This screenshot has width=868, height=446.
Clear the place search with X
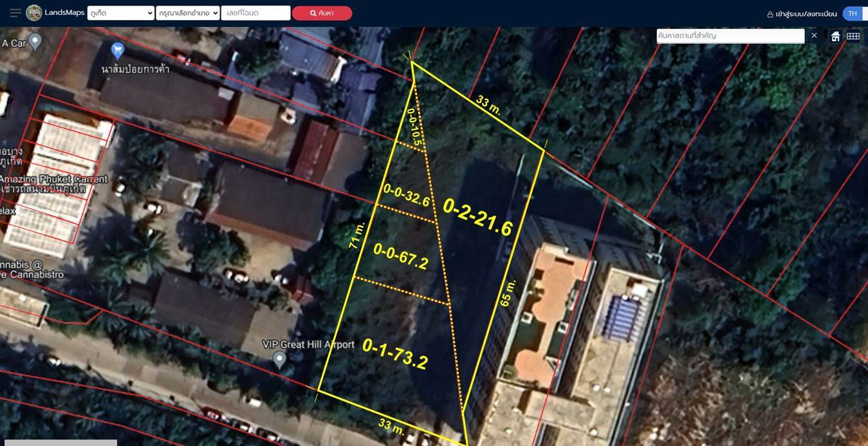[814, 35]
